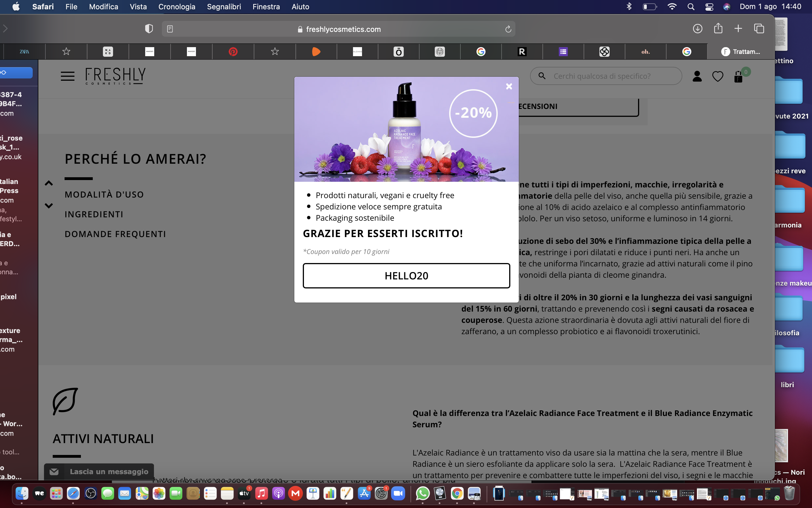
Task: Click the Safari forward navigation arrow
Action: coord(5,29)
